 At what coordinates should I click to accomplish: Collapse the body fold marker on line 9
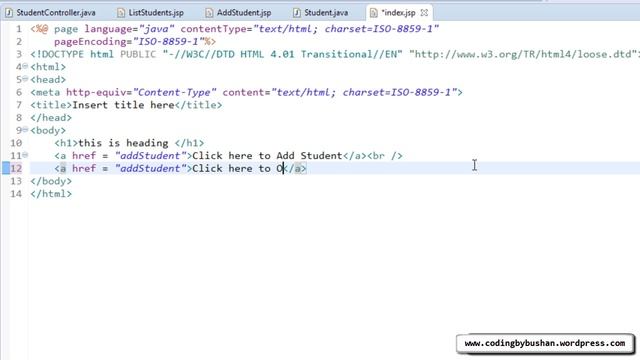25,129
